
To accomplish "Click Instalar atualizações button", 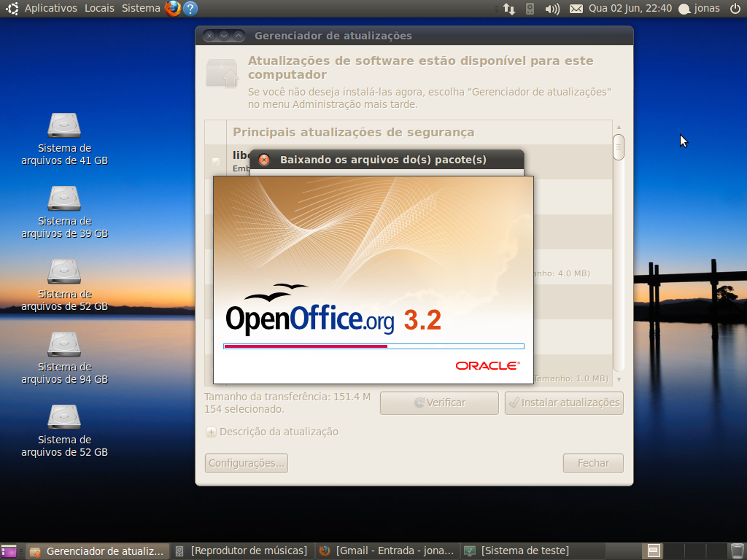I will tap(564, 402).
